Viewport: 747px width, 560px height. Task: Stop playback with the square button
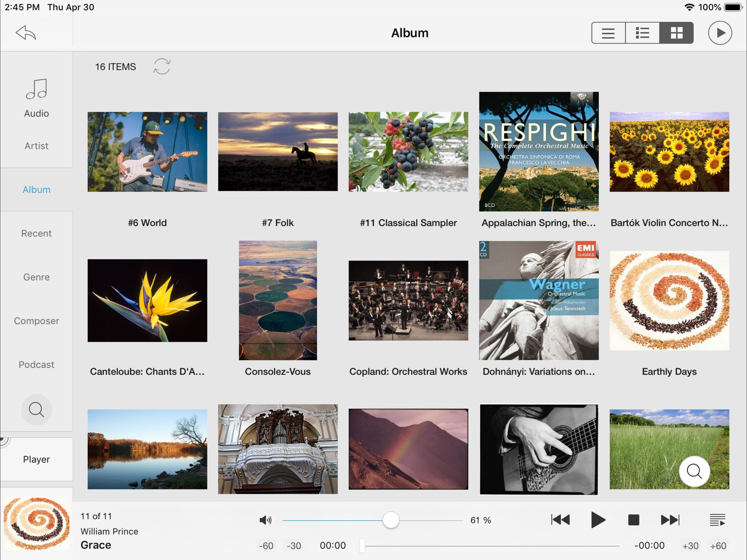pyautogui.click(x=634, y=520)
